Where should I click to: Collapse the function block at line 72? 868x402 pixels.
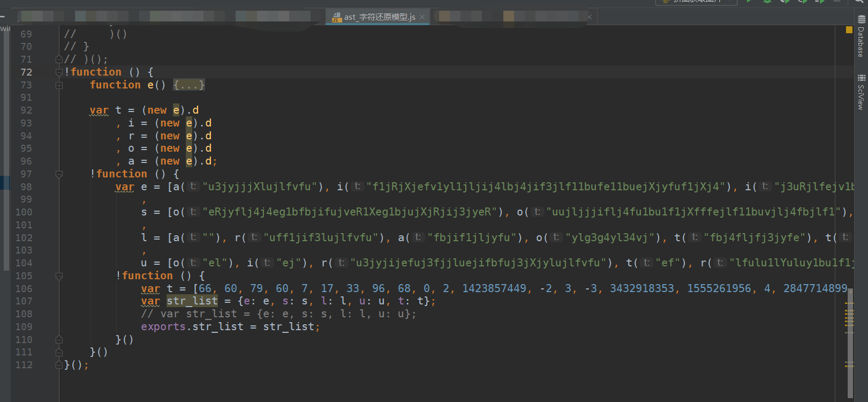click(x=59, y=72)
